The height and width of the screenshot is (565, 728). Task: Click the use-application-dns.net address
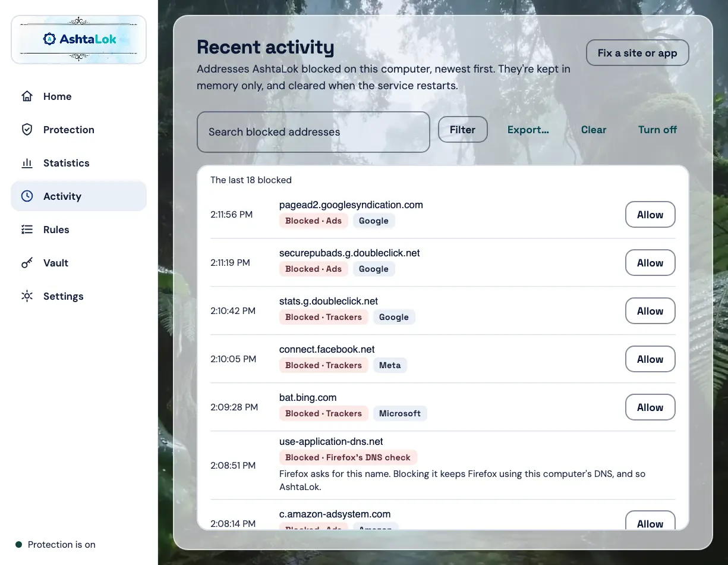tap(331, 441)
